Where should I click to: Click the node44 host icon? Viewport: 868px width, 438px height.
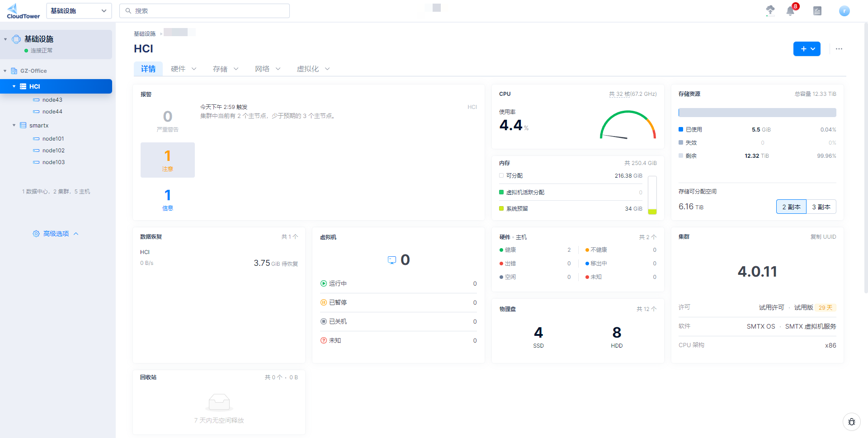pos(36,112)
